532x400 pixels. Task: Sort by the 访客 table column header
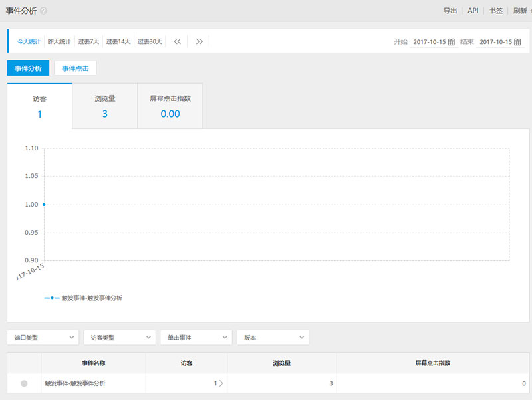click(186, 363)
